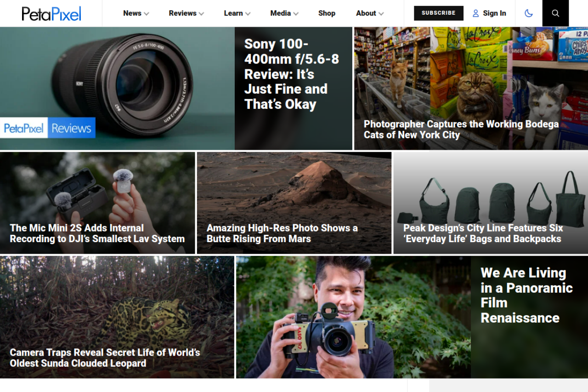Read the Bodega Cats of New York article
This screenshot has width=588, height=392.
tap(461, 130)
